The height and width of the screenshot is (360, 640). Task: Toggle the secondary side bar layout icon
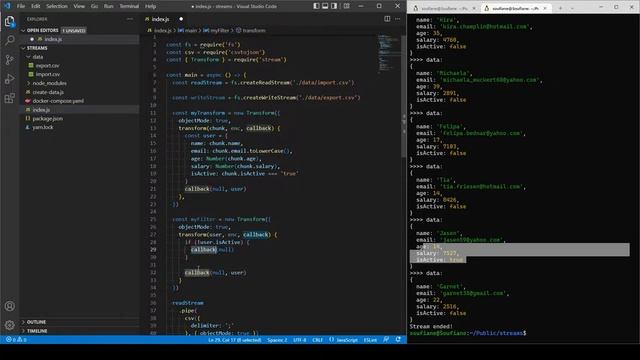click(x=334, y=6)
